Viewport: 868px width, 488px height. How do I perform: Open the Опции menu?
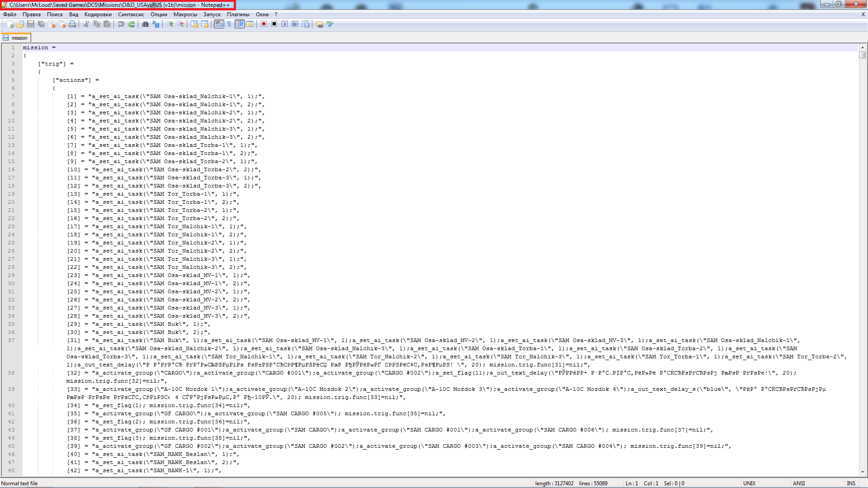point(159,14)
